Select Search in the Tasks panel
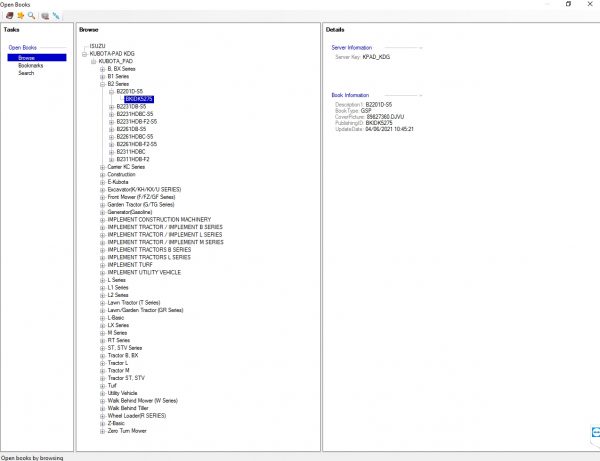The width and height of the screenshot is (600, 461). tap(26, 73)
